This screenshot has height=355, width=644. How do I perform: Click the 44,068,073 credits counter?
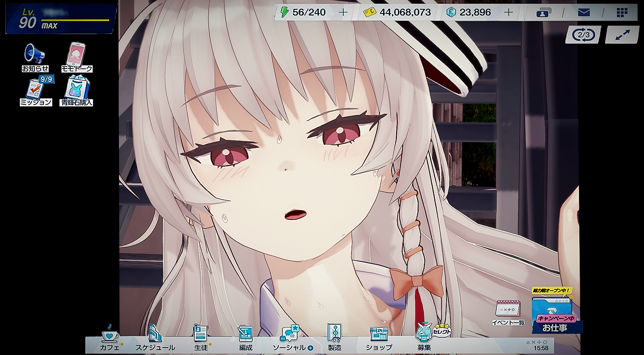[x=398, y=12]
